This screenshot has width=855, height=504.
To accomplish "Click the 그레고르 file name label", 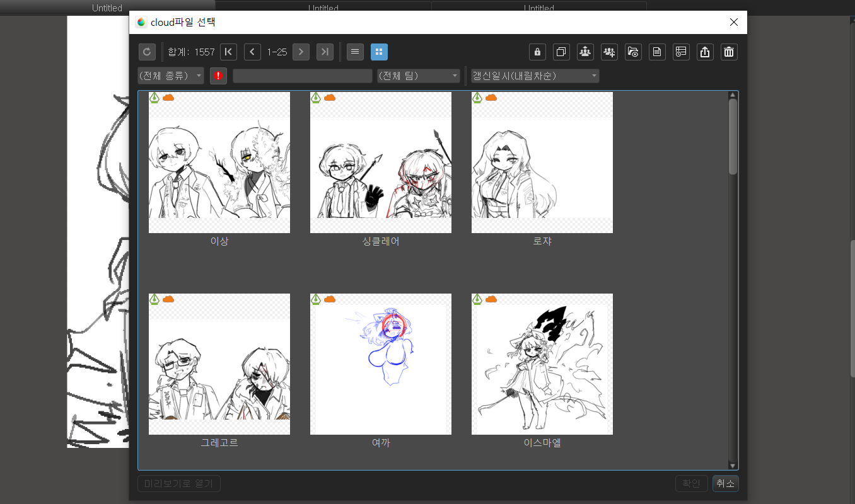I will point(219,442).
